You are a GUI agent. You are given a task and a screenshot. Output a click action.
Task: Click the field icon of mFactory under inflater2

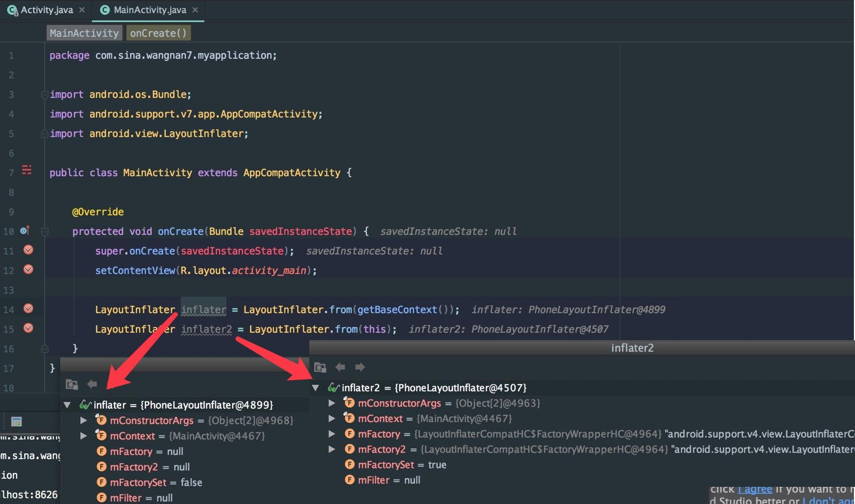coord(350,434)
